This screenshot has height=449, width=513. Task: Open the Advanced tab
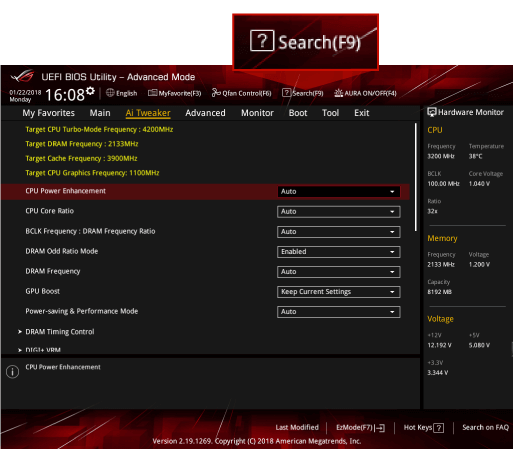tap(205, 113)
